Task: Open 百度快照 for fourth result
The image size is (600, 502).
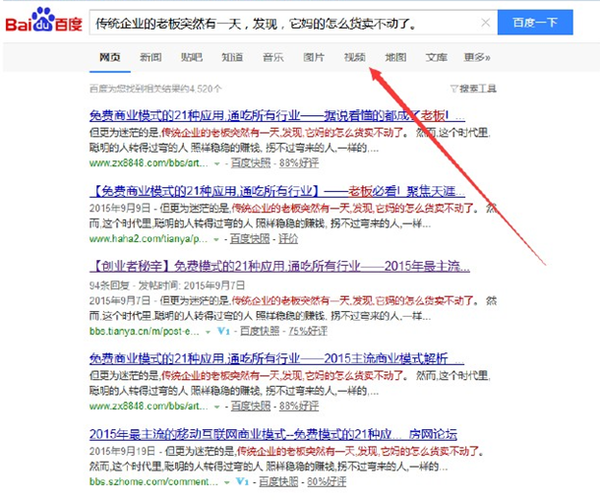Action: click(x=251, y=406)
